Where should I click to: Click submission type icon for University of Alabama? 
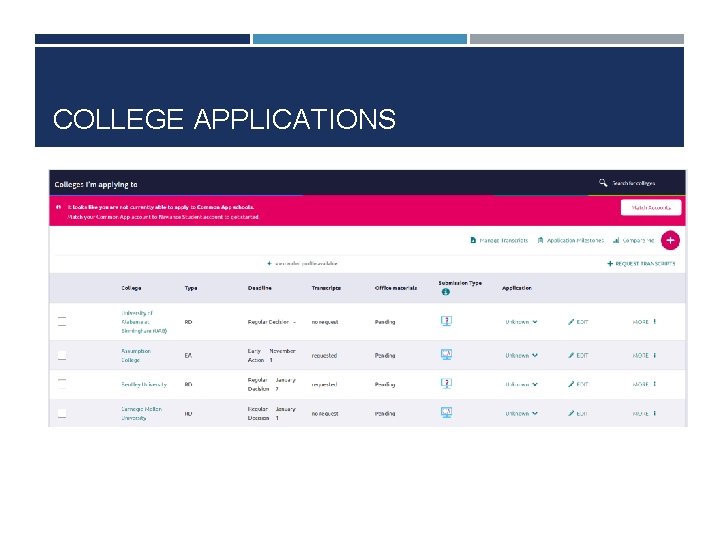point(446,321)
